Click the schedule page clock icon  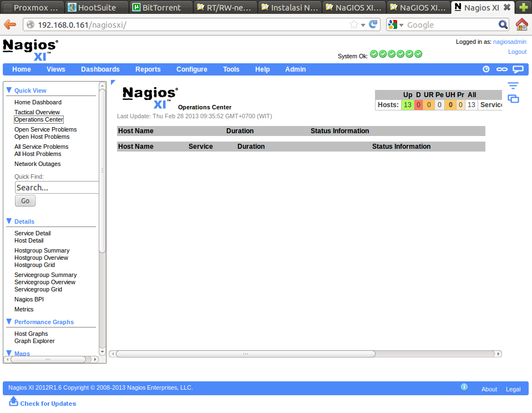(x=486, y=69)
